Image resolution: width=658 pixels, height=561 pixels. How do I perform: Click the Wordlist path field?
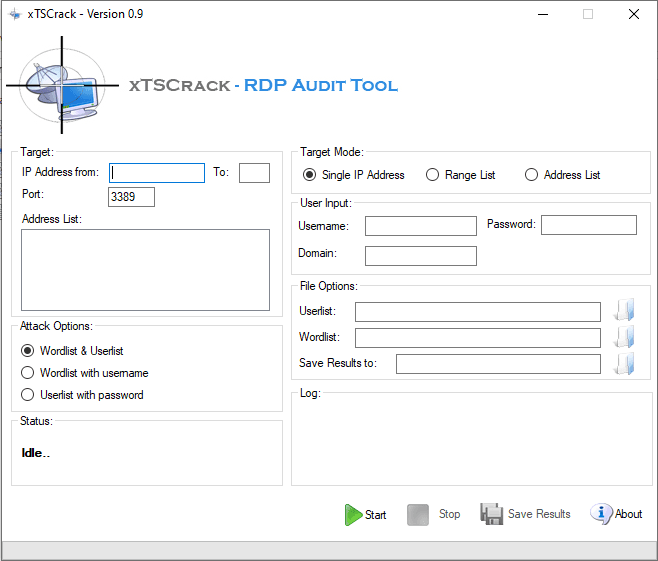click(478, 338)
